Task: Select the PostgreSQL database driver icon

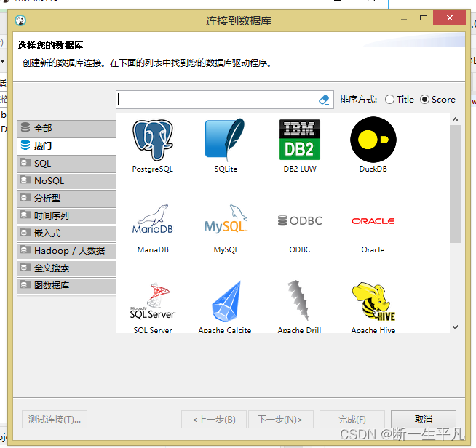Action: (x=153, y=140)
